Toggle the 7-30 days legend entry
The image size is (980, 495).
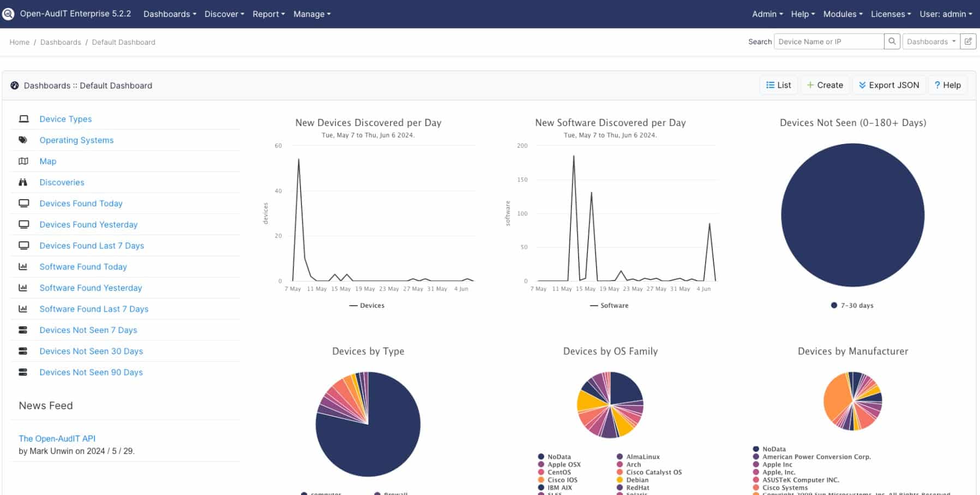click(852, 306)
